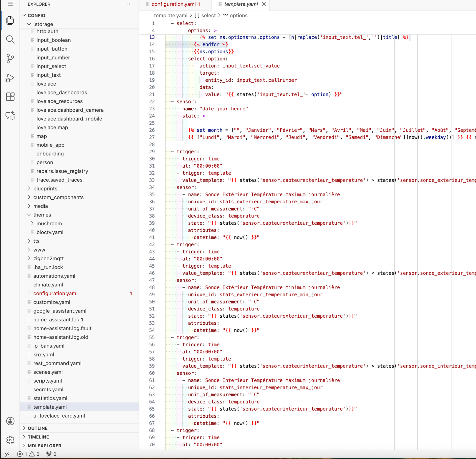The height and width of the screenshot is (459, 476).
Task: Close the template.yaml tab
Action: pos(264,4)
